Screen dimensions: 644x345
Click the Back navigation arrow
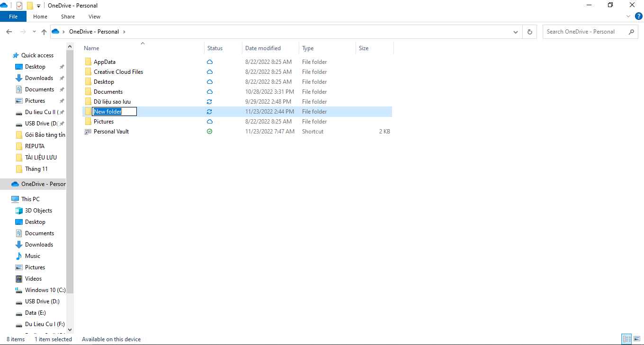coord(9,32)
